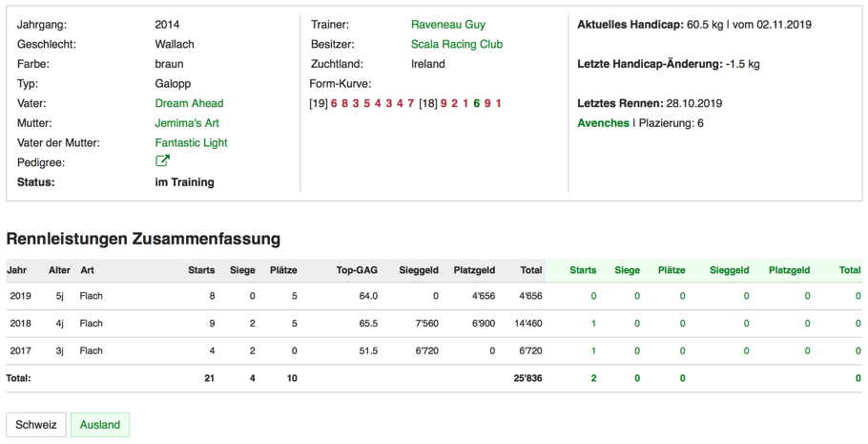Open the Pedigree external link icon
The image size is (868, 444).
(162, 161)
